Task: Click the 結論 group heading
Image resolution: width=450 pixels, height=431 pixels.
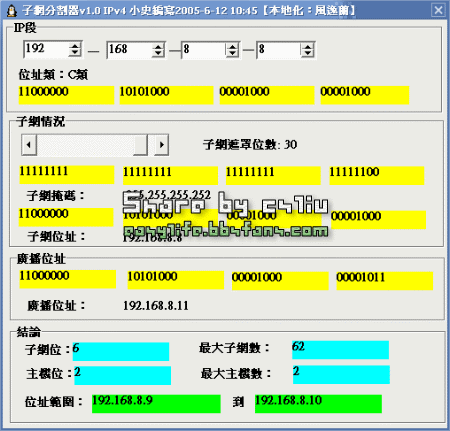Action: point(29,332)
